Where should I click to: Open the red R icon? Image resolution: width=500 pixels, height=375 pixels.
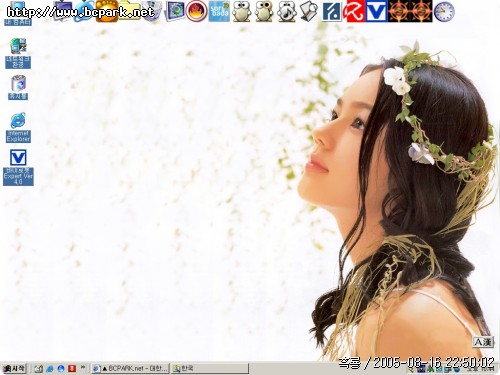pyautogui.click(x=355, y=11)
